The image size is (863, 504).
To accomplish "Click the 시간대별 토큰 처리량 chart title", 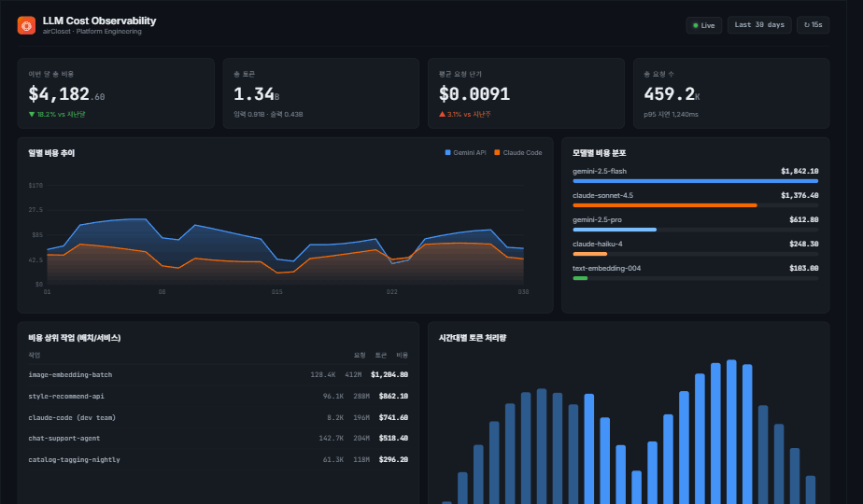I will pyautogui.click(x=473, y=338).
